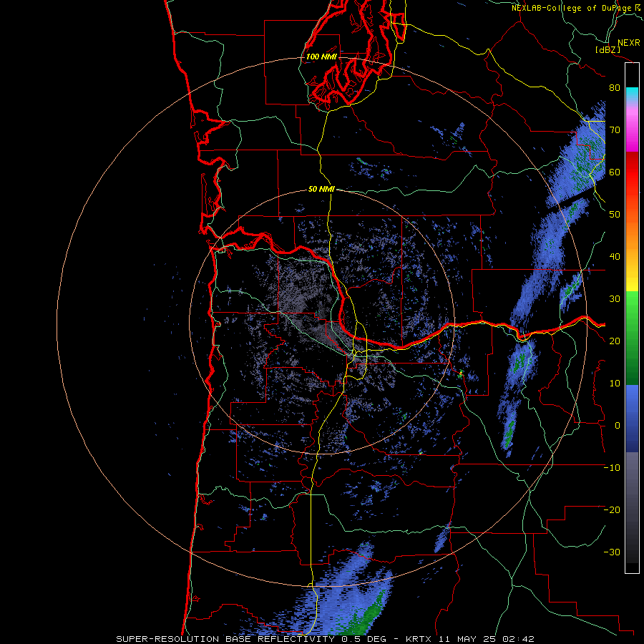Click the 50 NMI range ring label

(x=321, y=190)
